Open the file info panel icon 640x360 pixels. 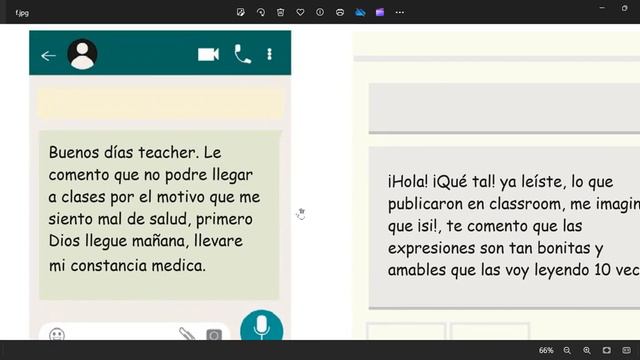pyautogui.click(x=320, y=12)
